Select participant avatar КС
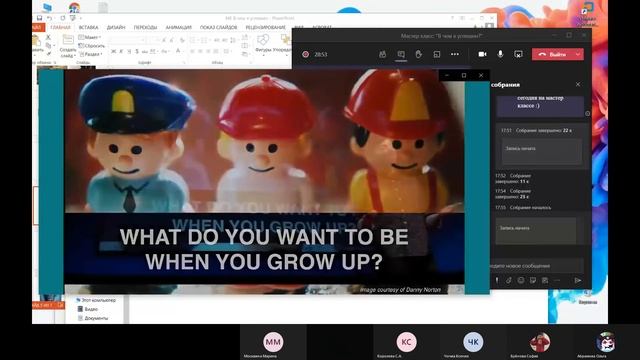This screenshot has height=360, width=640. (406, 342)
